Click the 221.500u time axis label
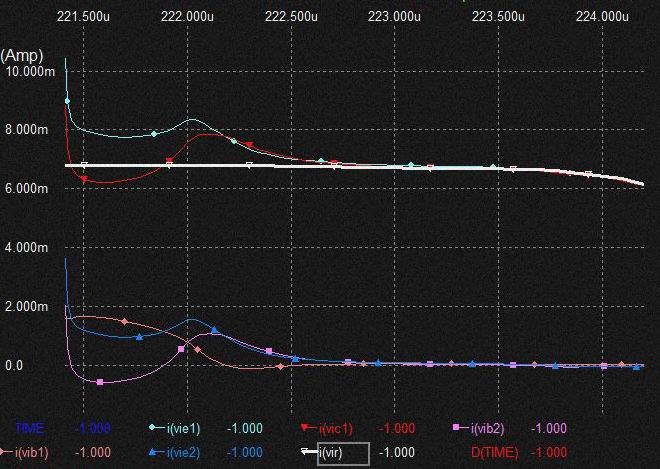 [x=83, y=16]
